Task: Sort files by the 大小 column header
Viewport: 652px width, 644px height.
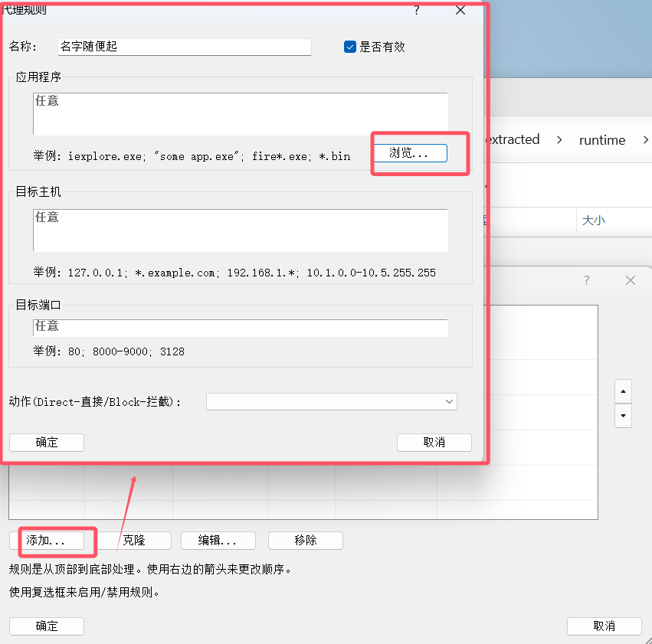Action: click(594, 220)
